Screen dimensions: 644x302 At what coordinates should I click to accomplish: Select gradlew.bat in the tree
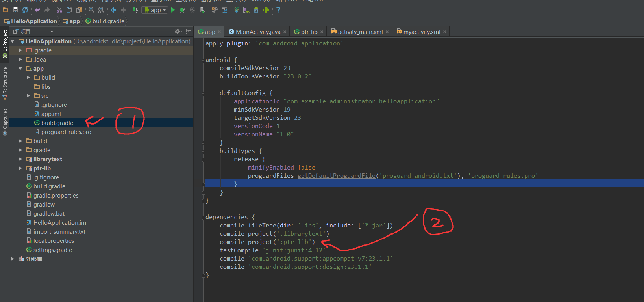click(49, 214)
